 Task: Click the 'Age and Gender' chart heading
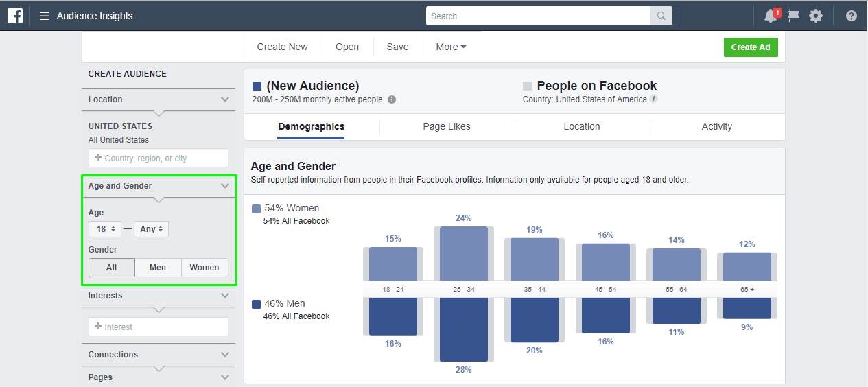click(293, 166)
